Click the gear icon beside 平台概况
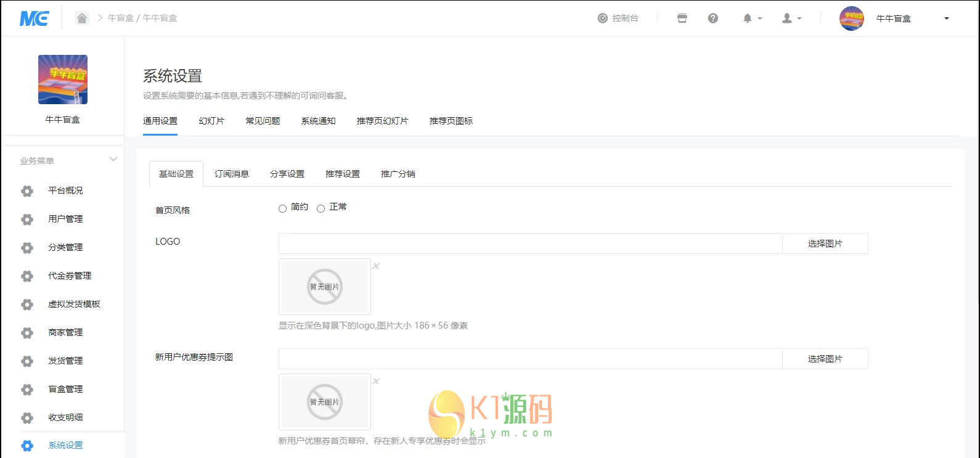Screen dimensions: 980x458 pos(27,191)
